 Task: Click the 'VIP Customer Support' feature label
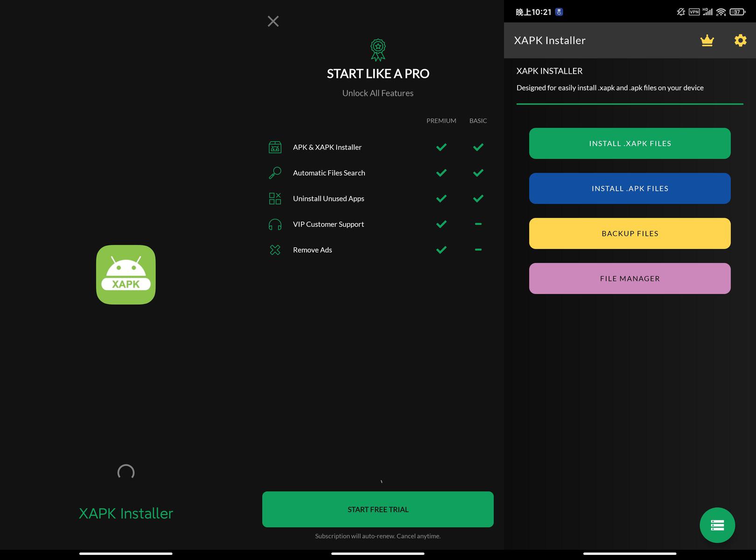pyautogui.click(x=329, y=224)
